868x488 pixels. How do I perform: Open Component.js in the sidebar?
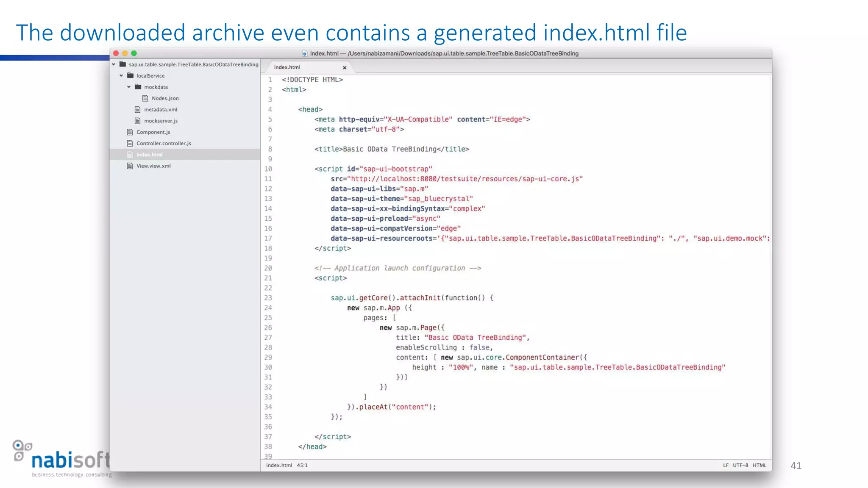pos(153,132)
